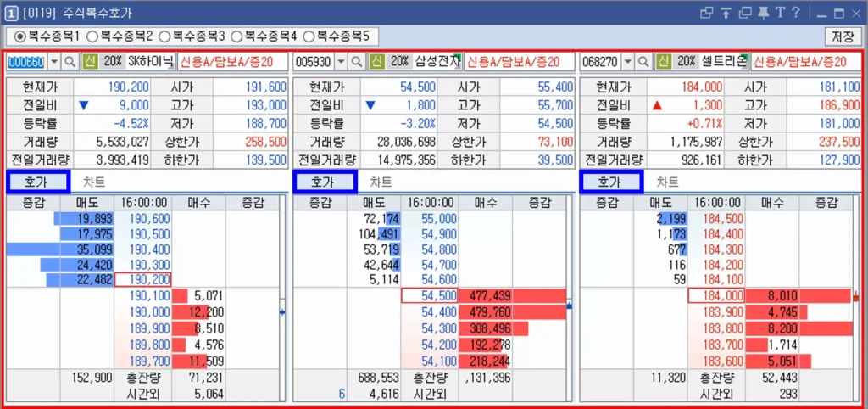Open stock code dropdown next to 068270

pos(628,61)
